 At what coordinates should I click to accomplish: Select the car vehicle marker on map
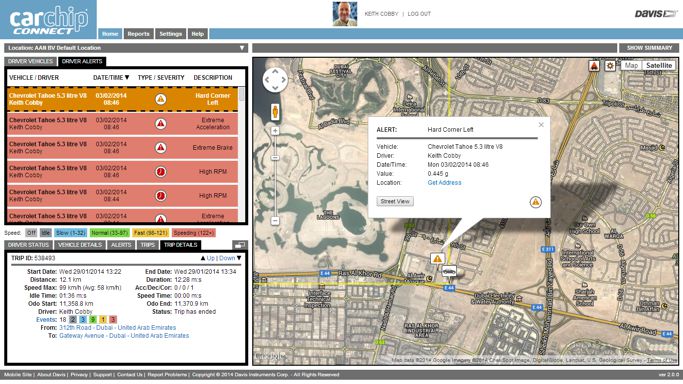point(449,272)
